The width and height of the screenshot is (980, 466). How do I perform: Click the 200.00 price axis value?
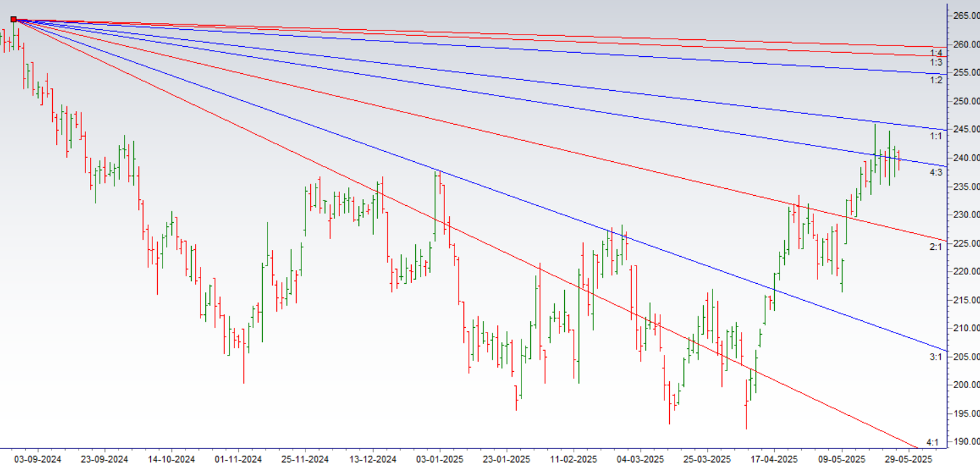tap(966, 385)
